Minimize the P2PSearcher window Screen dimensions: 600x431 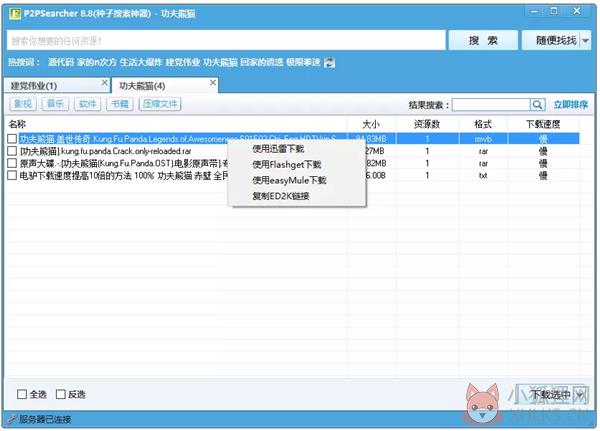535,11
